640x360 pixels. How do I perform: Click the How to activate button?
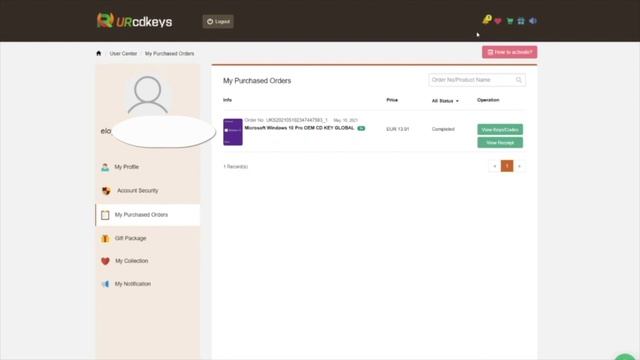tap(509, 52)
